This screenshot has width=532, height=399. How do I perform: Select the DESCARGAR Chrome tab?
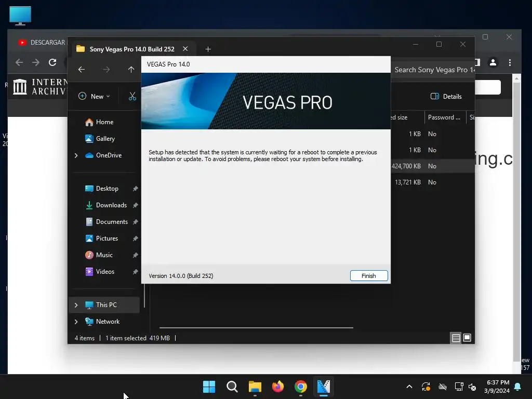[42, 43]
